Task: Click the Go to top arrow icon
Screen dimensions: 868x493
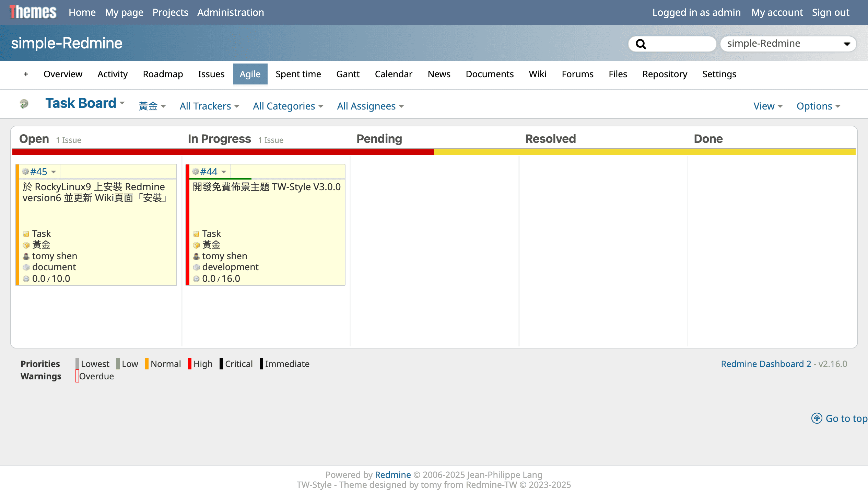Action: tap(817, 418)
